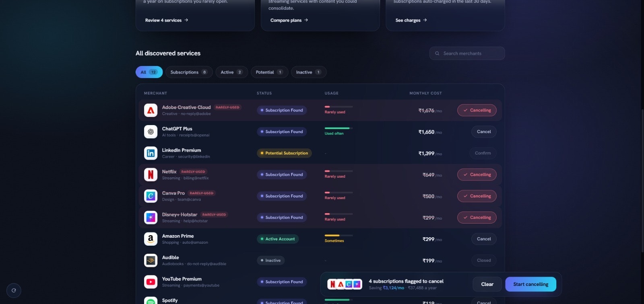Click the Netflix usage bar

[x=339, y=171]
